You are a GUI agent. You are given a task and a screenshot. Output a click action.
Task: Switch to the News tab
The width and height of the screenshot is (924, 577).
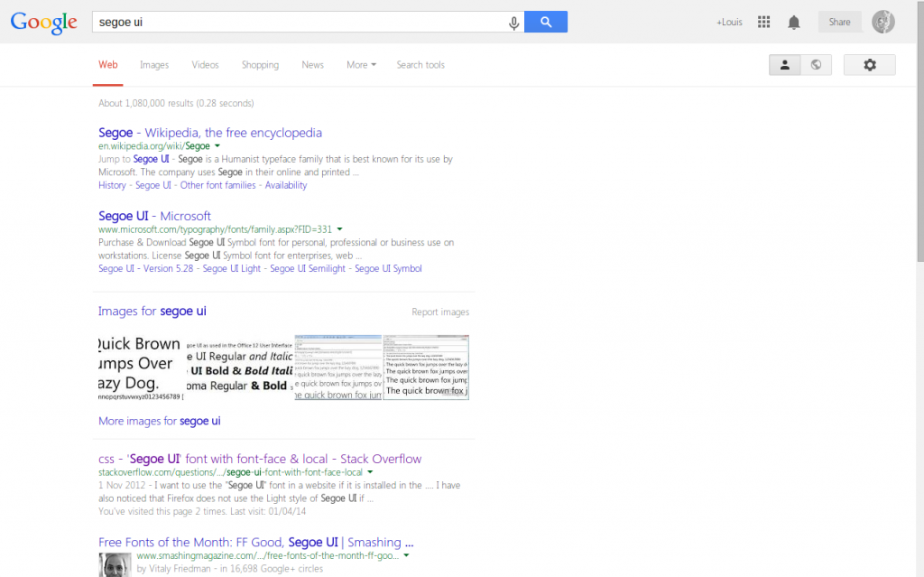click(x=312, y=65)
